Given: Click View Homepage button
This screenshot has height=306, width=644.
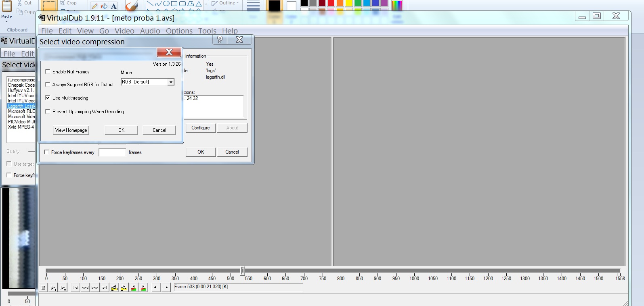Looking at the screenshot, I should (x=71, y=130).
